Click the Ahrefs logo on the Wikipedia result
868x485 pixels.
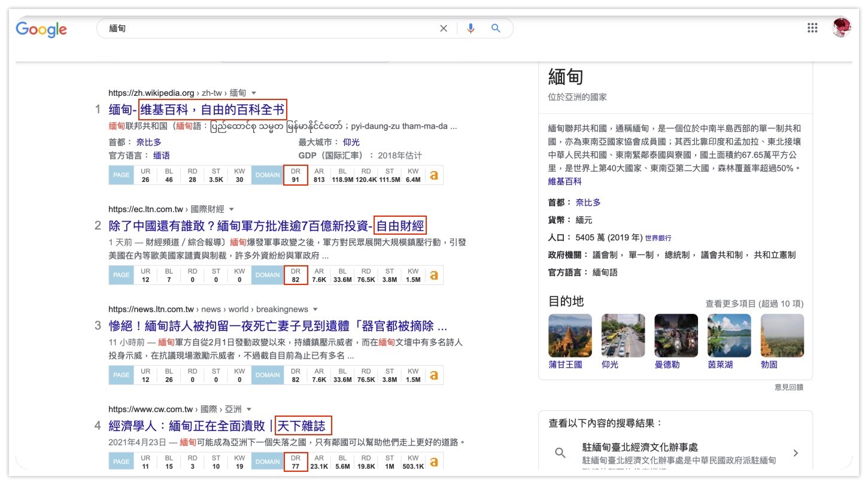coord(435,175)
